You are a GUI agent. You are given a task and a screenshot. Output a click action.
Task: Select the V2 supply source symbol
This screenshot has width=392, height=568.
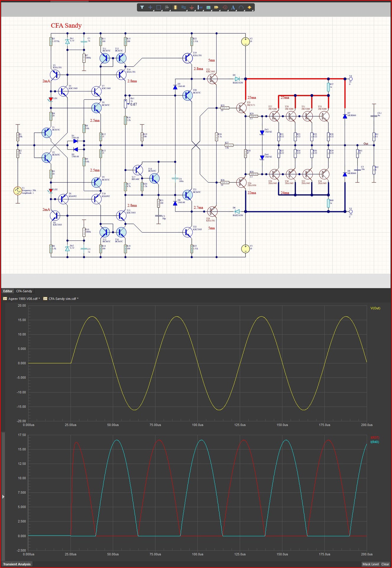(x=245, y=42)
